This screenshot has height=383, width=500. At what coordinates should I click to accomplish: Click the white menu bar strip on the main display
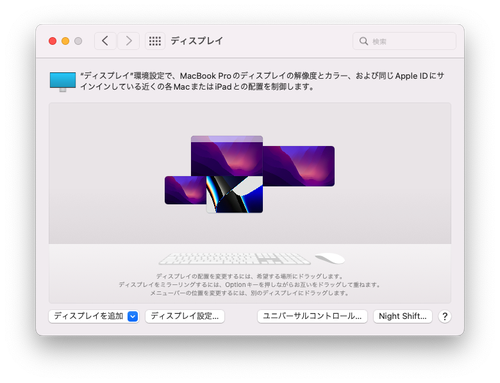tap(227, 139)
